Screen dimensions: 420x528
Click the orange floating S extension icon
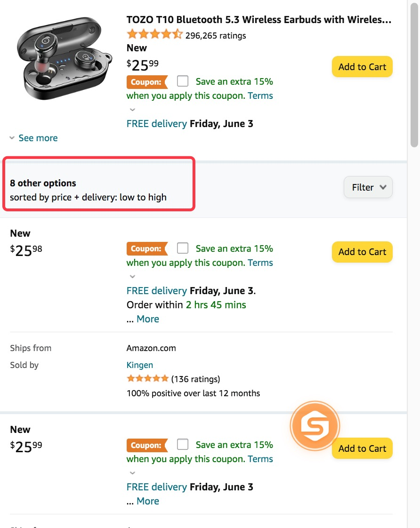pos(315,425)
